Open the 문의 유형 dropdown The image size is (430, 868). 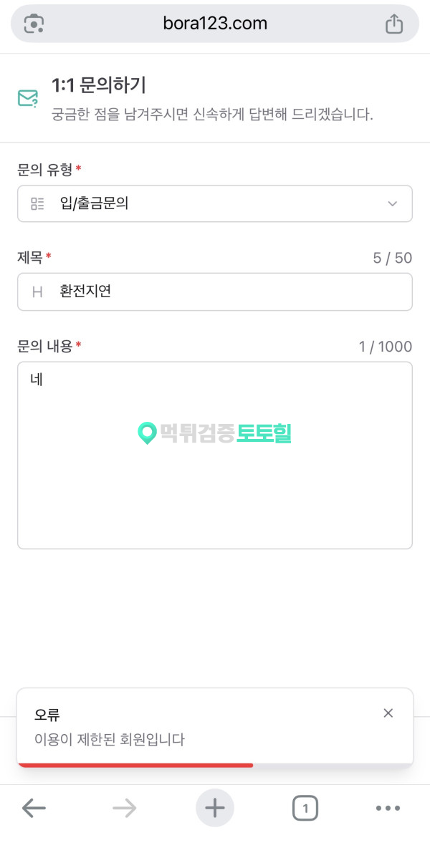click(x=214, y=203)
